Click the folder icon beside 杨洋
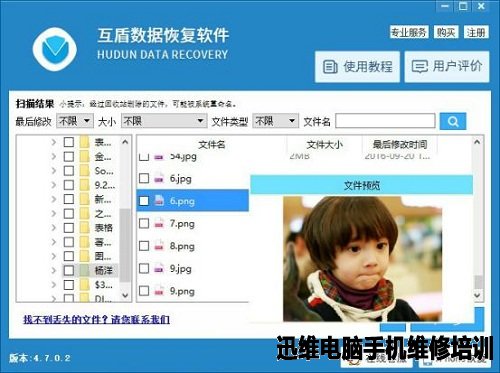The image size is (500, 373). click(85, 270)
